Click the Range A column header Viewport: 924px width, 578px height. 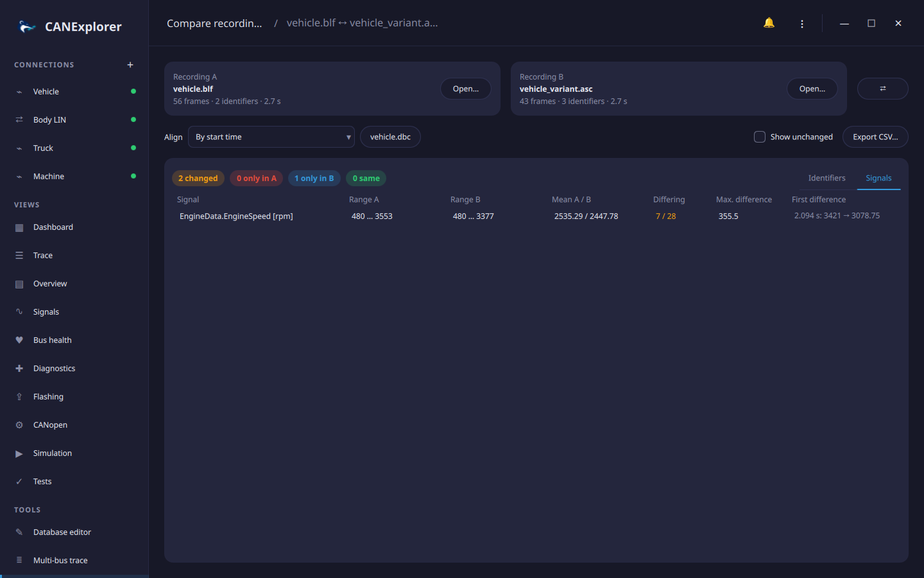click(364, 200)
